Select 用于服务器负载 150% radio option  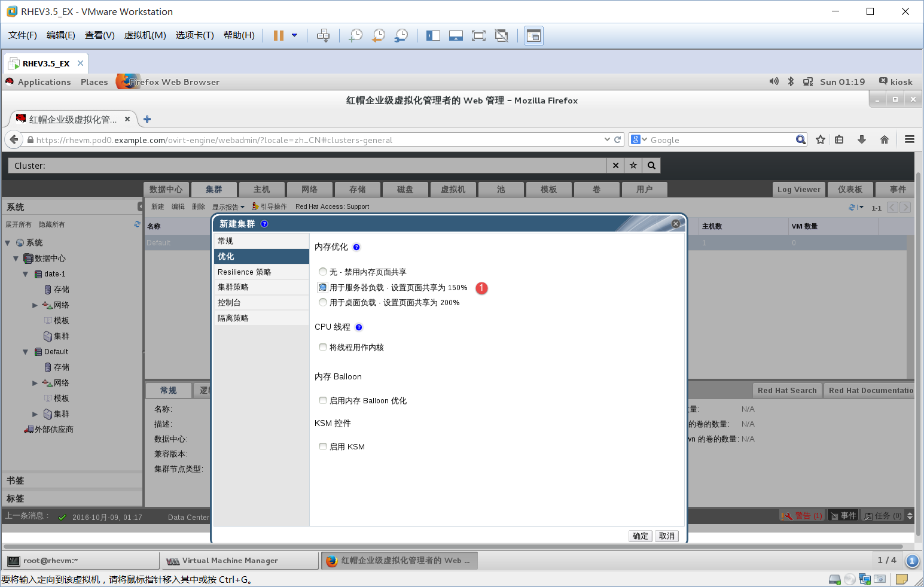pos(323,287)
